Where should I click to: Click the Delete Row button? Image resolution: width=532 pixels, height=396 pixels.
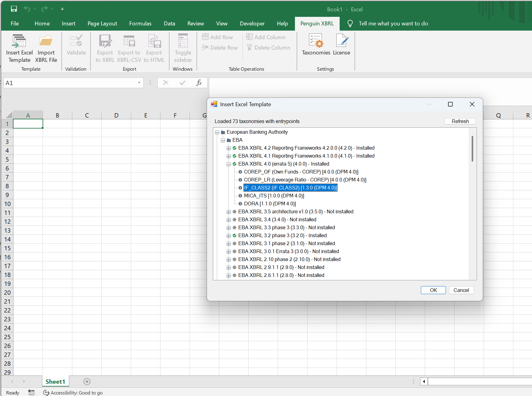[220, 47]
